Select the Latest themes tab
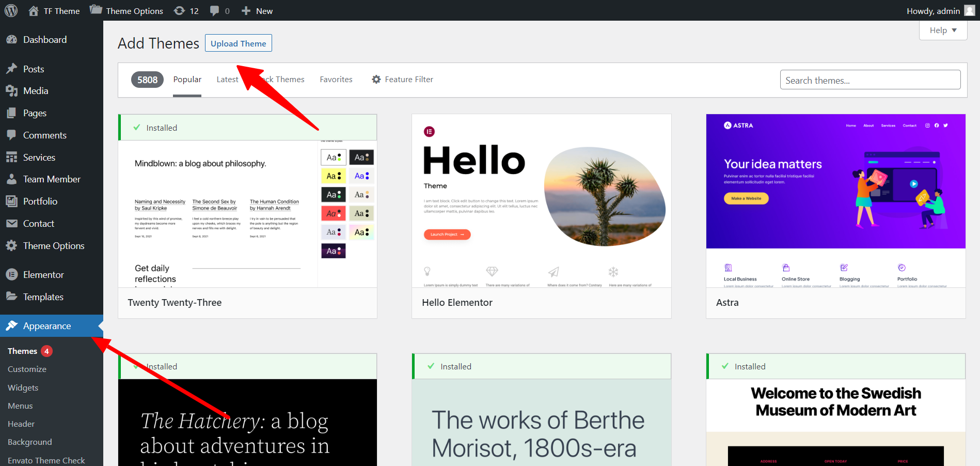 click(227, 80)
